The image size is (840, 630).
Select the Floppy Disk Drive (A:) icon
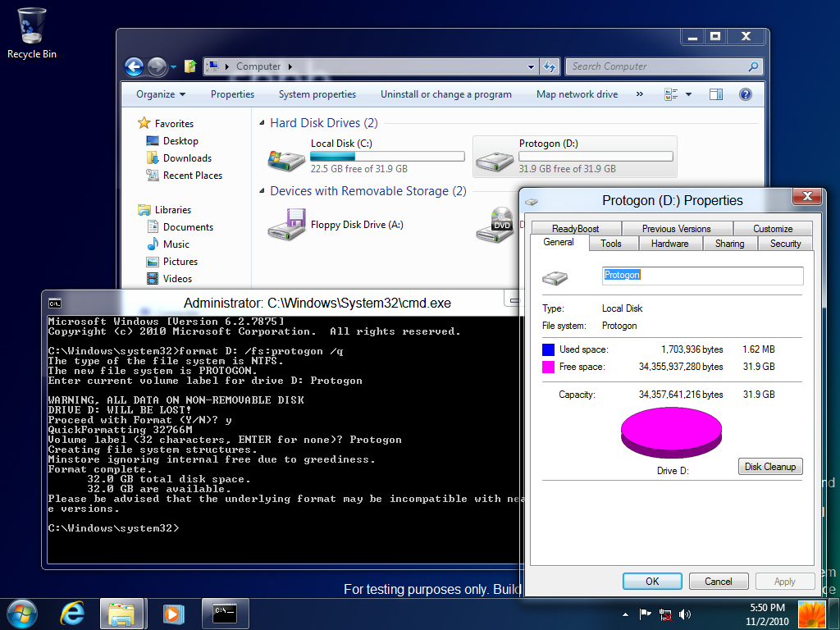pyautogui.click(x=286, y=225)
